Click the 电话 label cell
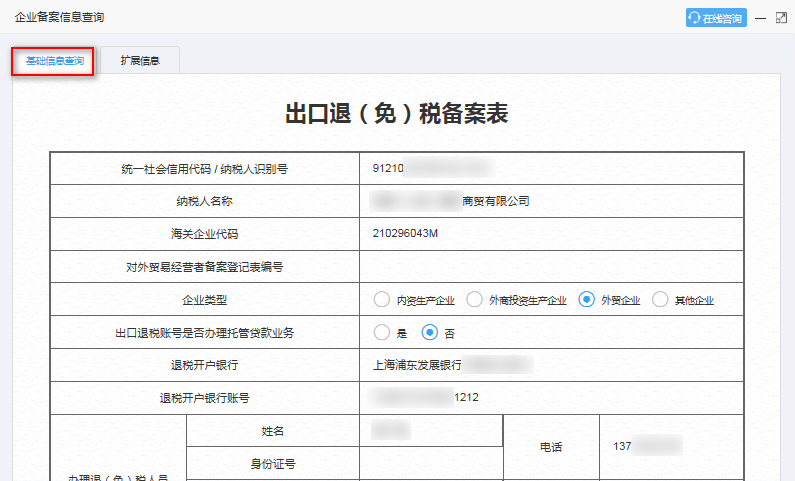 point(551,447)
